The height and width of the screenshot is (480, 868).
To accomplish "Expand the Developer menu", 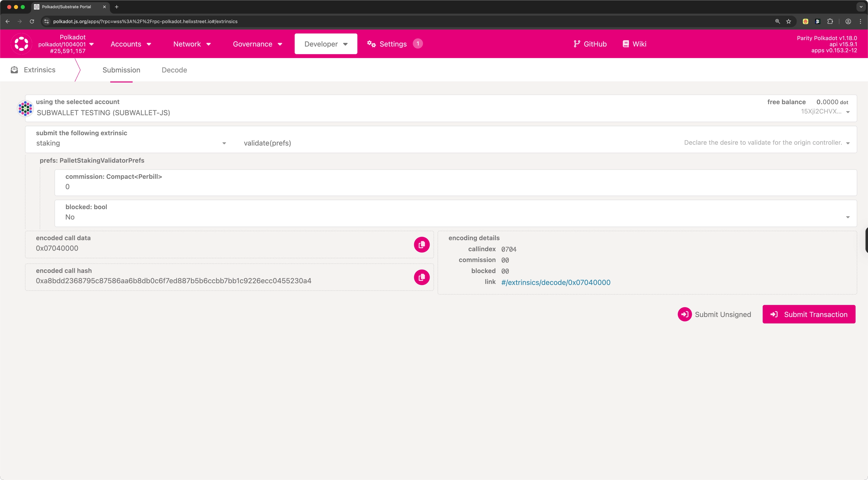I will pos(326,44).
